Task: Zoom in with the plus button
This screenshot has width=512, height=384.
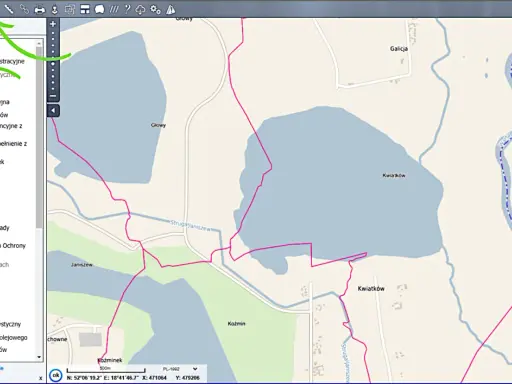Action: pos(53,24)
